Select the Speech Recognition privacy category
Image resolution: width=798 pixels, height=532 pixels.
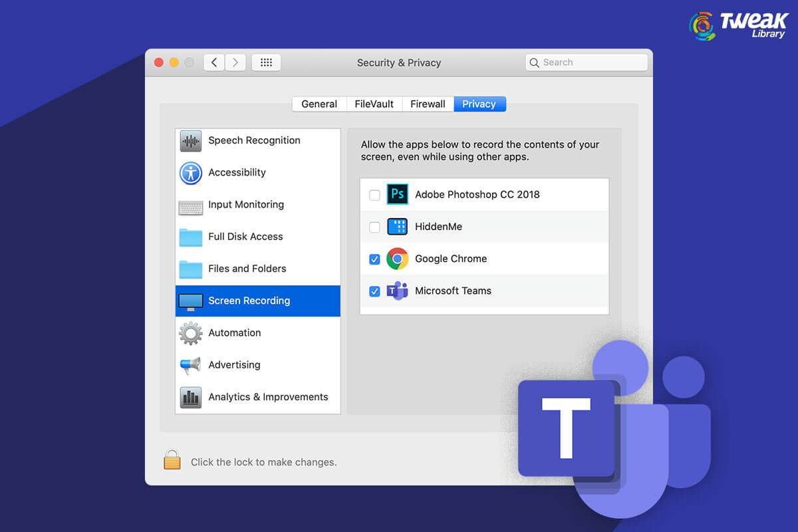point(254,140)
